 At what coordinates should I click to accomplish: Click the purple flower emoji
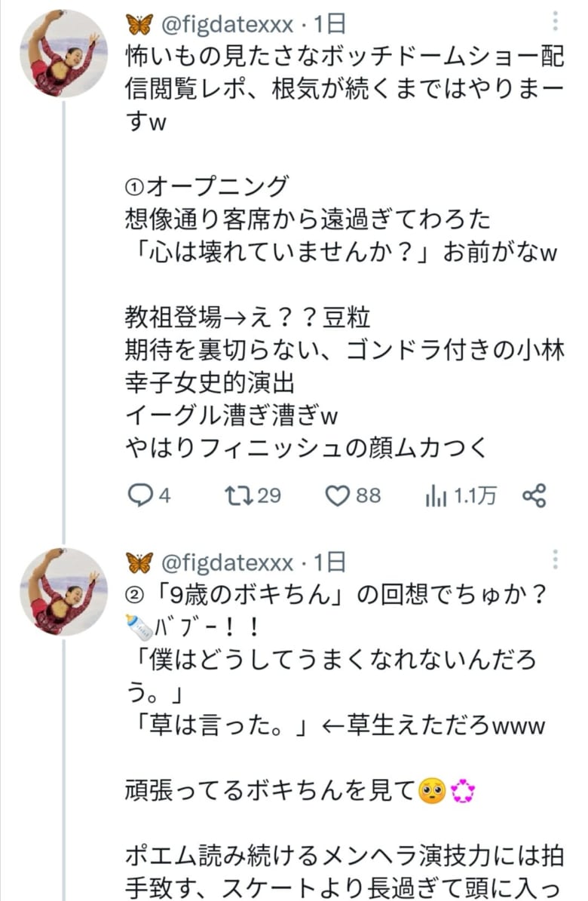pos(462,791)
